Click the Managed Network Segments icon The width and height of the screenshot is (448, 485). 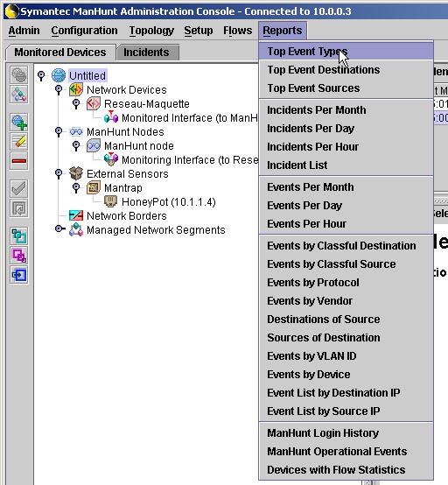point(76,230)
